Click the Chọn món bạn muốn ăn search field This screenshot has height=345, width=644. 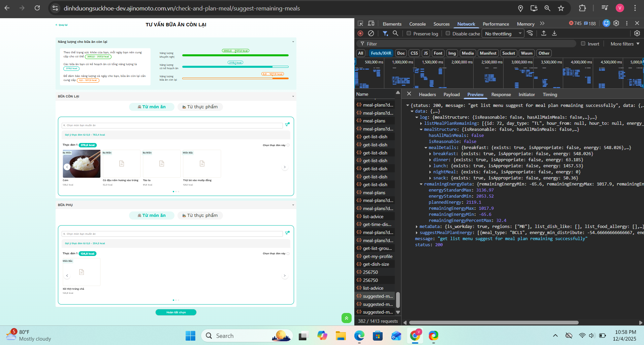pos(172,125)
